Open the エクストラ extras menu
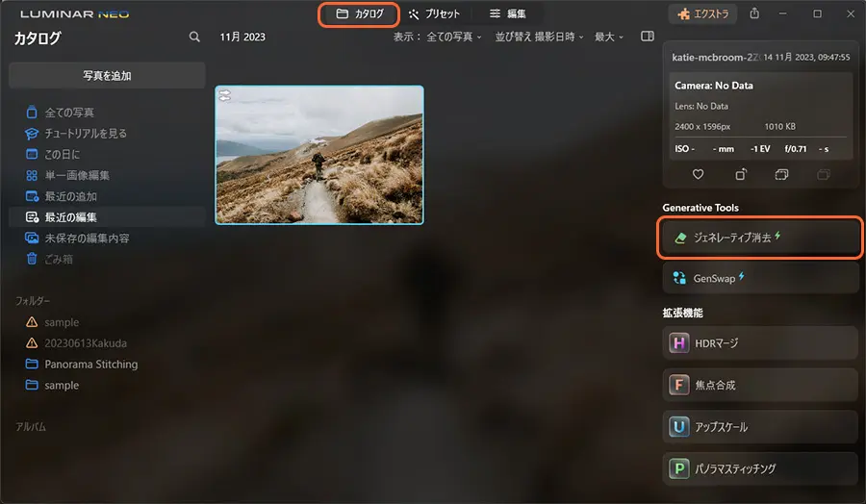The height and width of the screenshot is (504, 866). [703, 13]
